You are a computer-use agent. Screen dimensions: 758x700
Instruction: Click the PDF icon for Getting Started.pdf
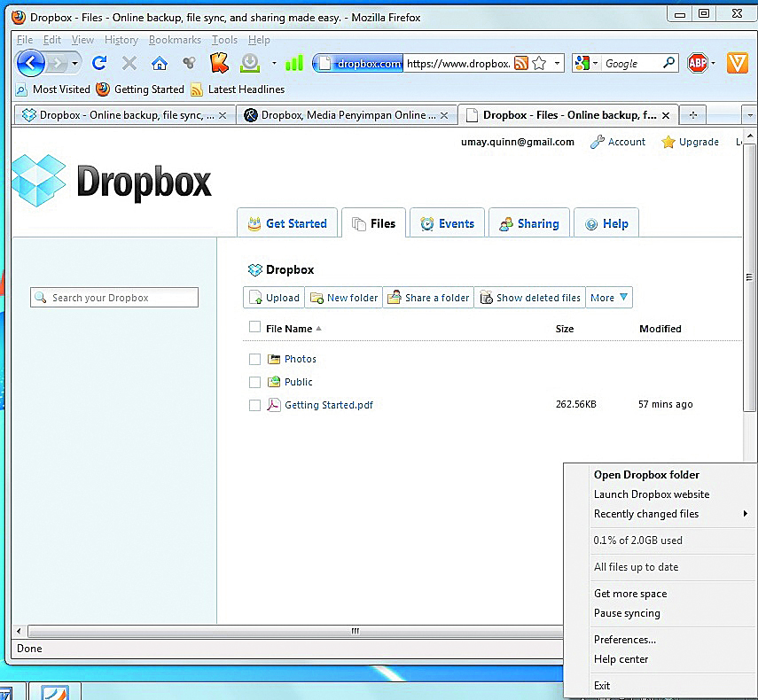274,405
